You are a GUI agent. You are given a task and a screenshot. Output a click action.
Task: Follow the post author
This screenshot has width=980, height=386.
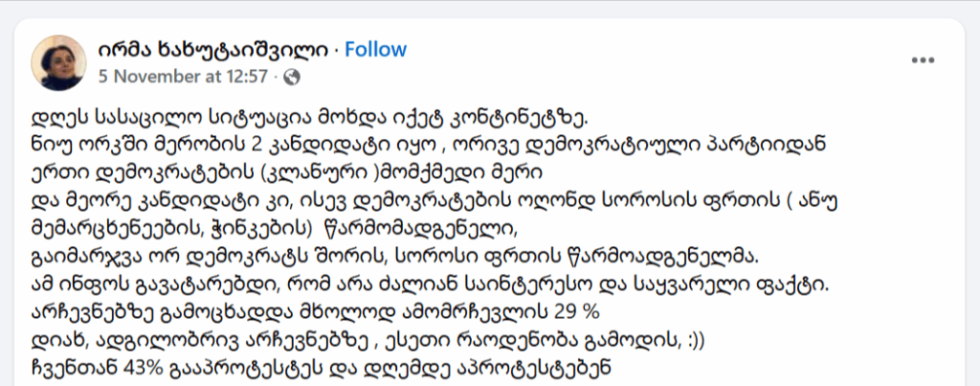[375, 49]
